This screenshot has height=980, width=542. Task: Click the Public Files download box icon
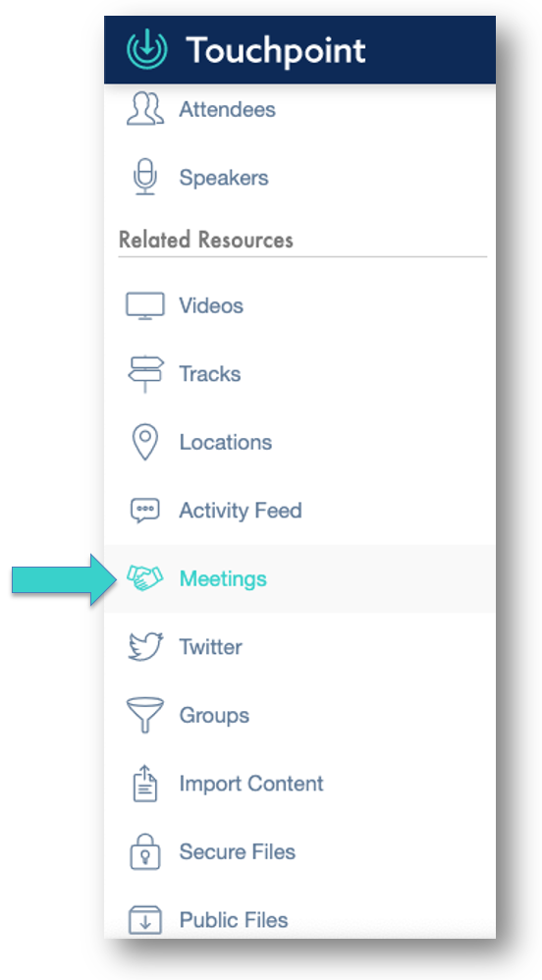click(x=145, y=919)
